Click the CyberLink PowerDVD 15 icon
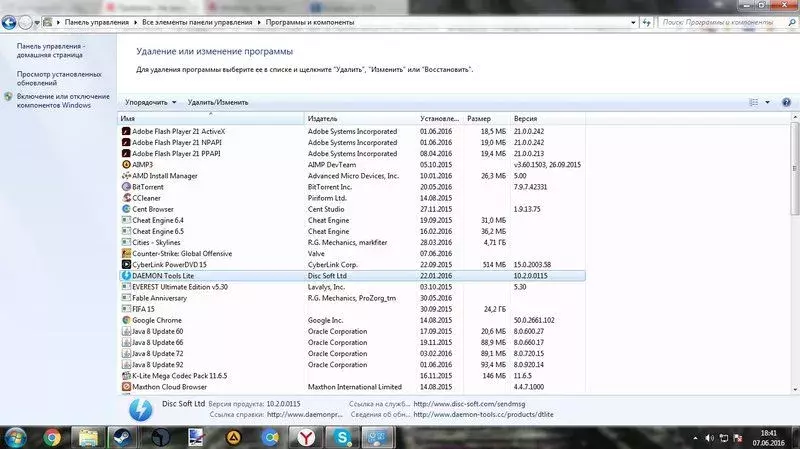Image resolution: width=800 pixels, height=449 pixels. [x=126, y=264]
